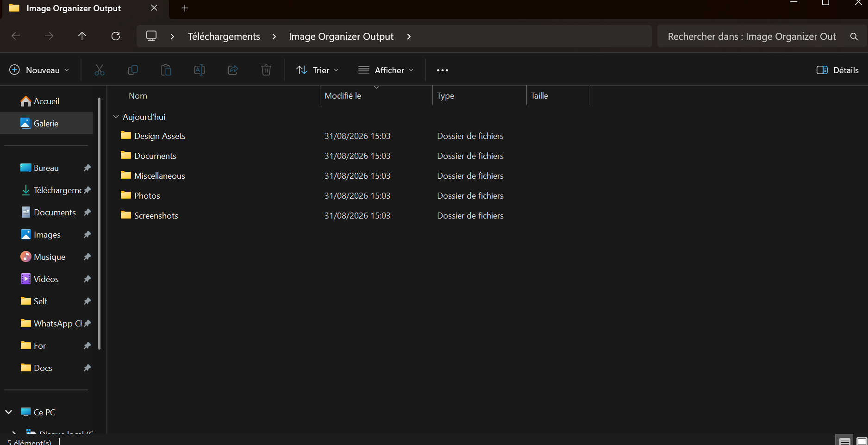Sort by the Modifié le column
Viewport: 868px width, 445px height.
[x=343, y=96]
